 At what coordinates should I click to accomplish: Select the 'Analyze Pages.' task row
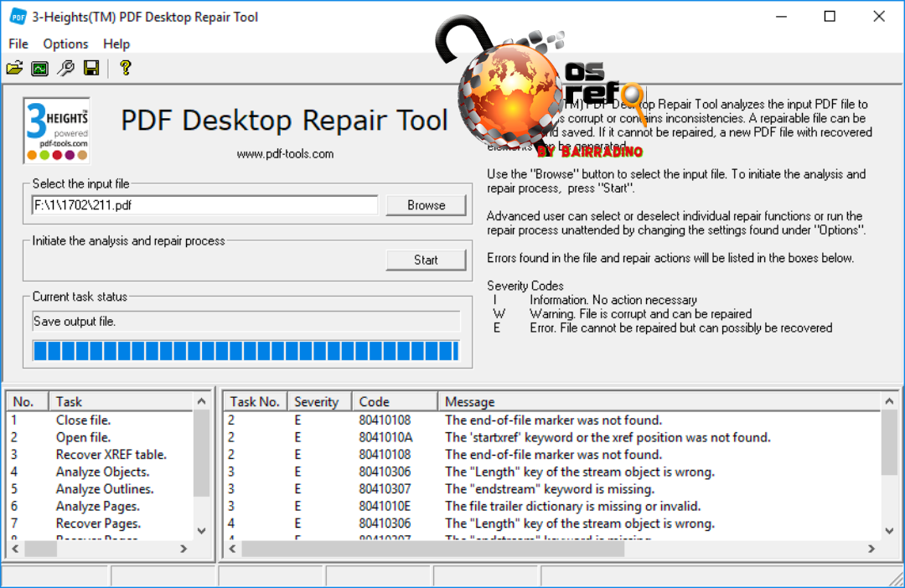(99, 507)
